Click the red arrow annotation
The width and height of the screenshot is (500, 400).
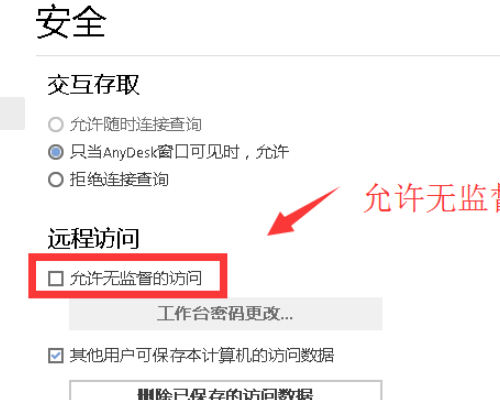(302, 211)
